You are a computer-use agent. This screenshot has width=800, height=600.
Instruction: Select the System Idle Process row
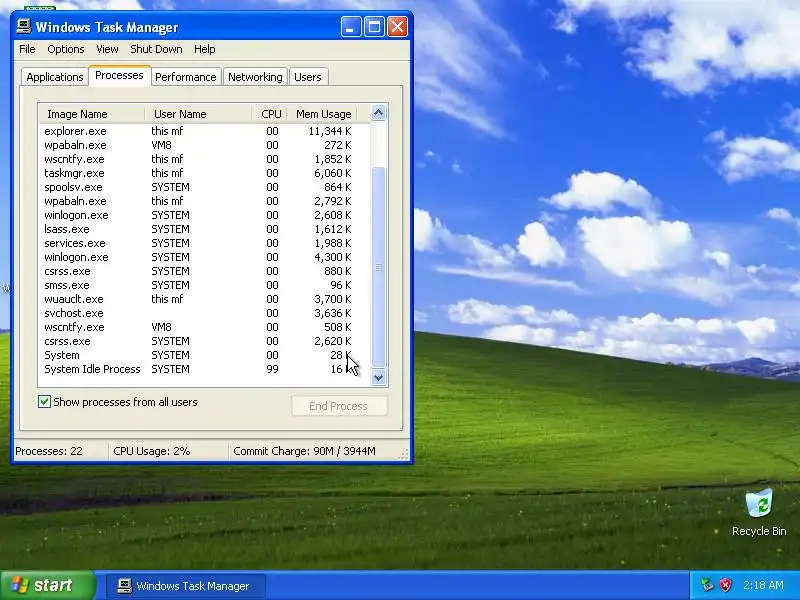pyautogui.click(x=204, y=369)
